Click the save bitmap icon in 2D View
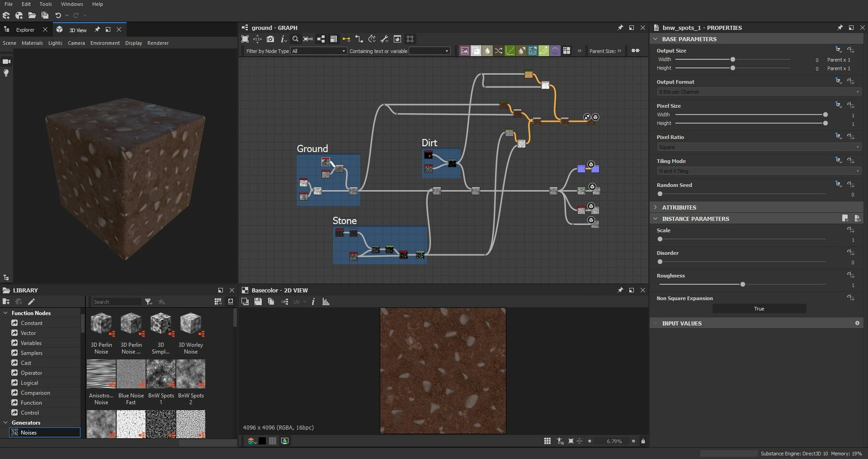The width and height of the screenshot is (868, 459). pyautogui.click(x=258, y=302)
